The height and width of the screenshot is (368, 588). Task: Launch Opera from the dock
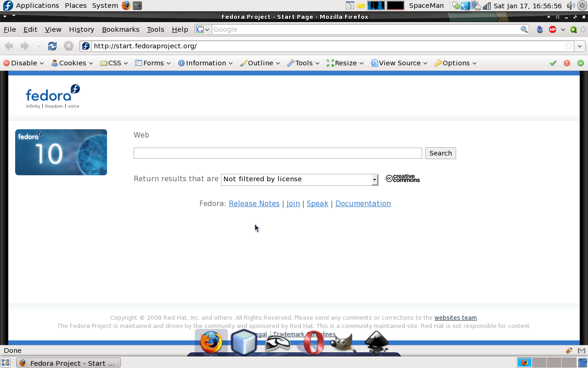coord(313,343)
